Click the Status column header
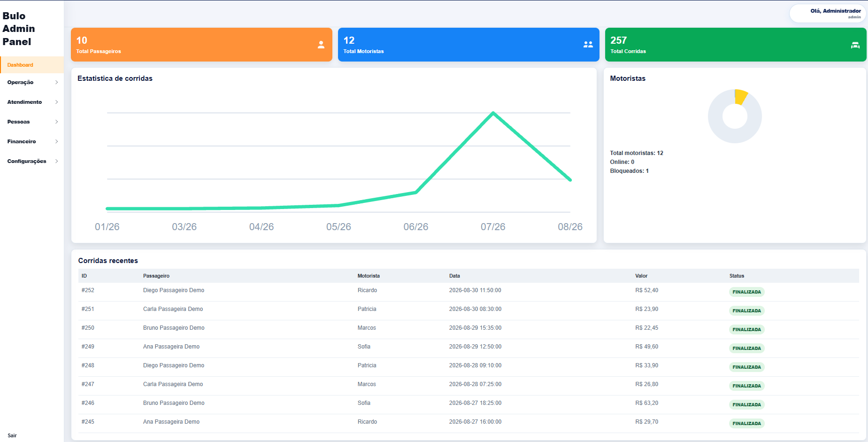 pos(737,276)
